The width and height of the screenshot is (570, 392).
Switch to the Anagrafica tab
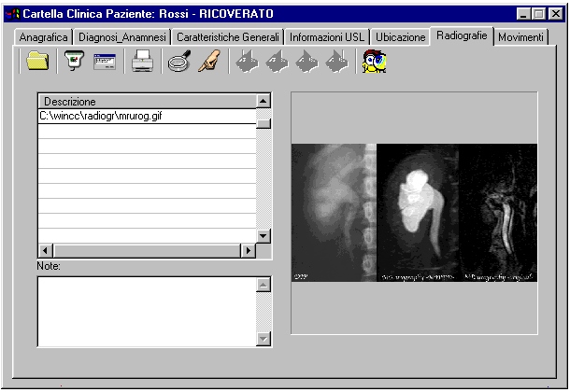(43, 37)
